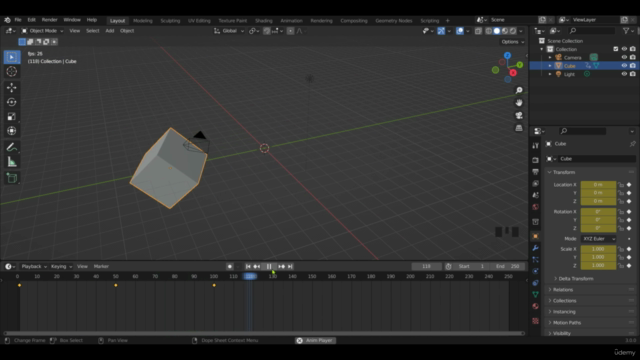Select the Select Box tool

coord(11,57)
